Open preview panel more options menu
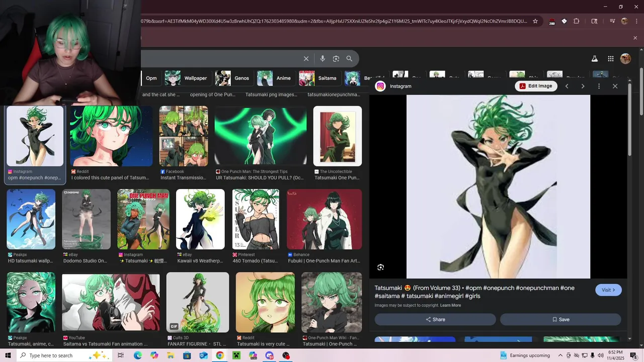This screenshot has width=644, height=362. (599, 86)
